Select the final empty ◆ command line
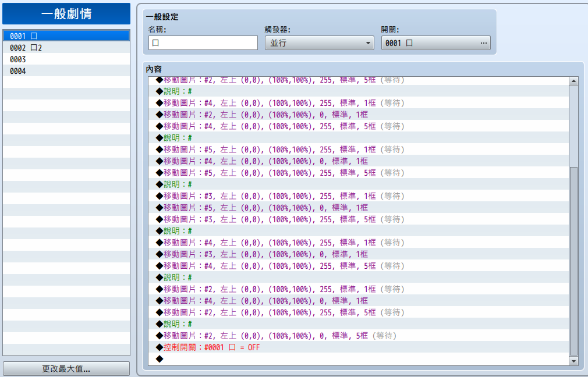Viewport: 588px width, 377px height. (x=359, y=359)
